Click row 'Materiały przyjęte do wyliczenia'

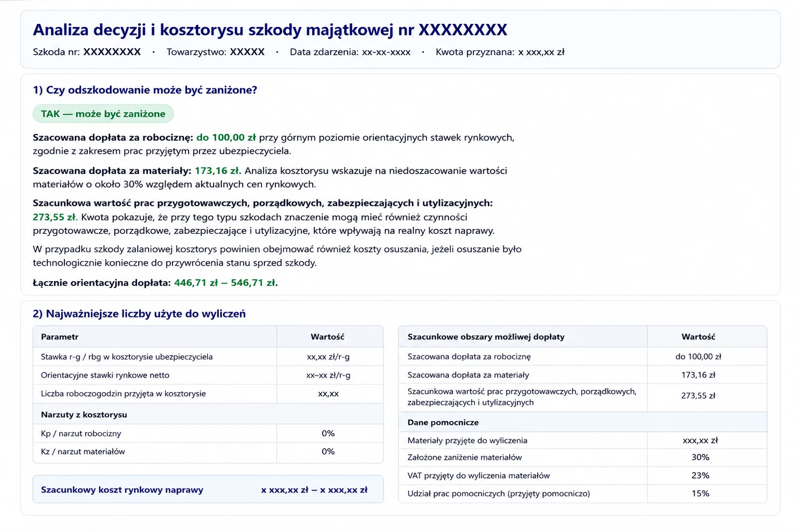pos(583,440)
